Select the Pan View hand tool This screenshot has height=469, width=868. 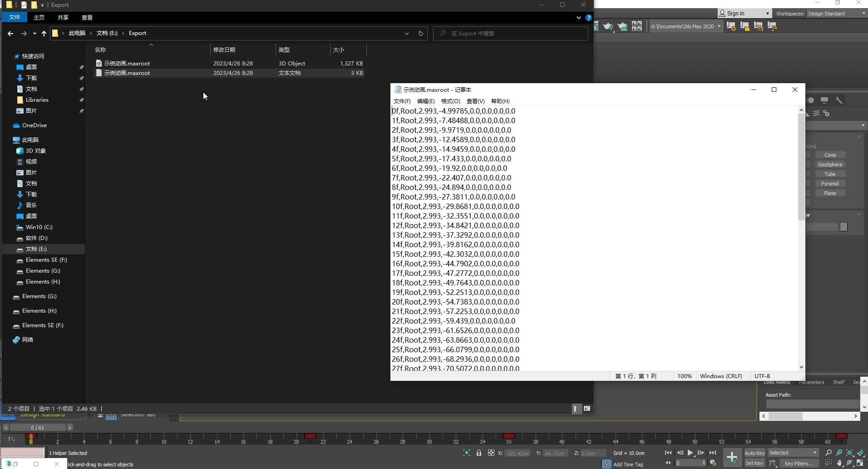[839, 463]
